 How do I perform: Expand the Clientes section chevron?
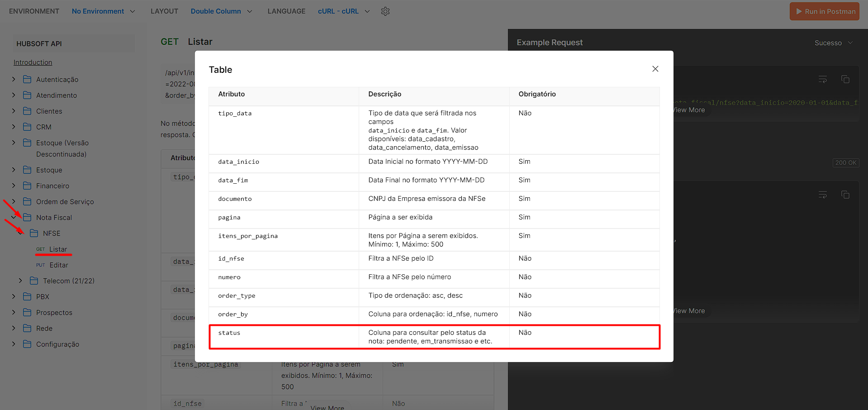pyautogui.click(x=14, y=111)
